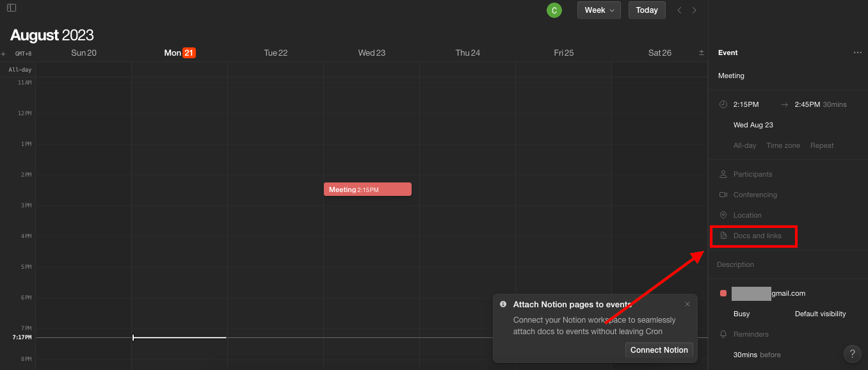Select the Tue 22 day header
The height and width of the screenshot is (370, 868).
pos(275,52)
